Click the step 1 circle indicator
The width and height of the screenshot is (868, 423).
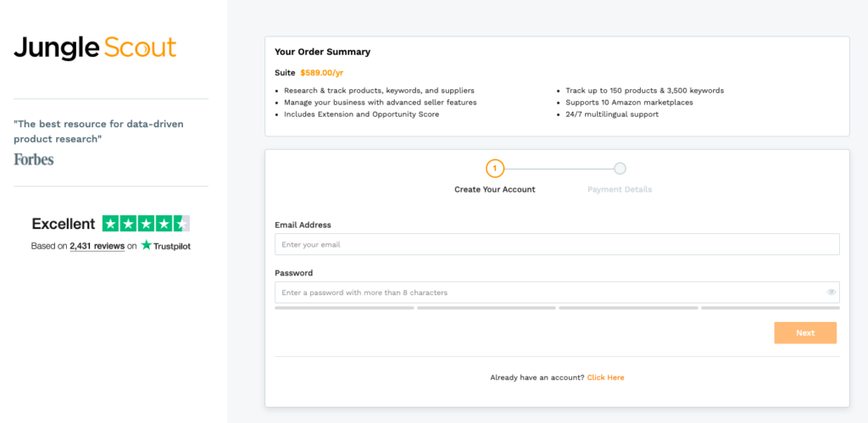(495, 168)
